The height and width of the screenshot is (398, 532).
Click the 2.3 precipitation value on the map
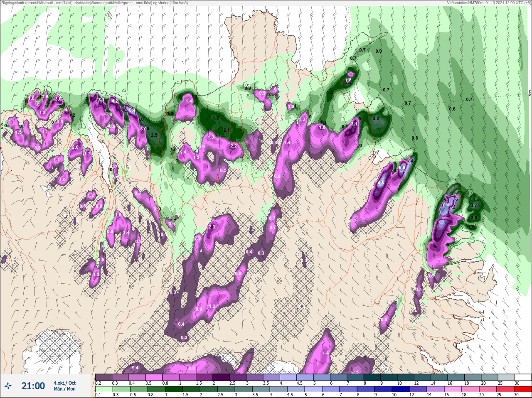pyautogui.click(x=212, y=227)
